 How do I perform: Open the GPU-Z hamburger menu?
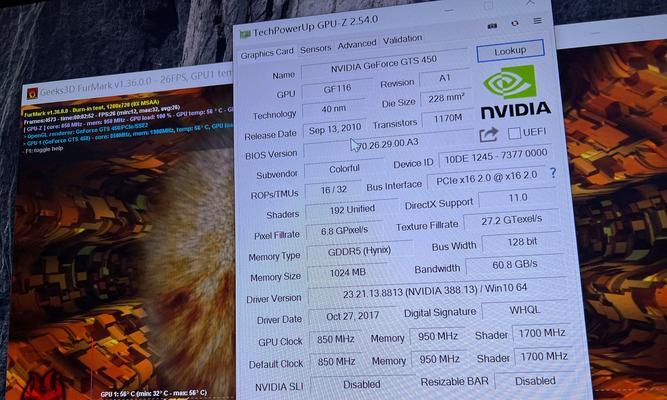point(538,20)
